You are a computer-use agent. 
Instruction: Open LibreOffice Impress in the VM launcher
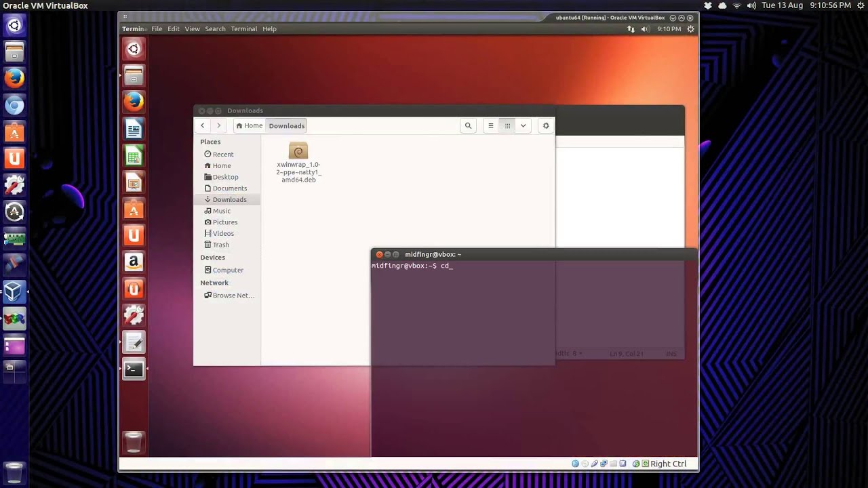134,182
